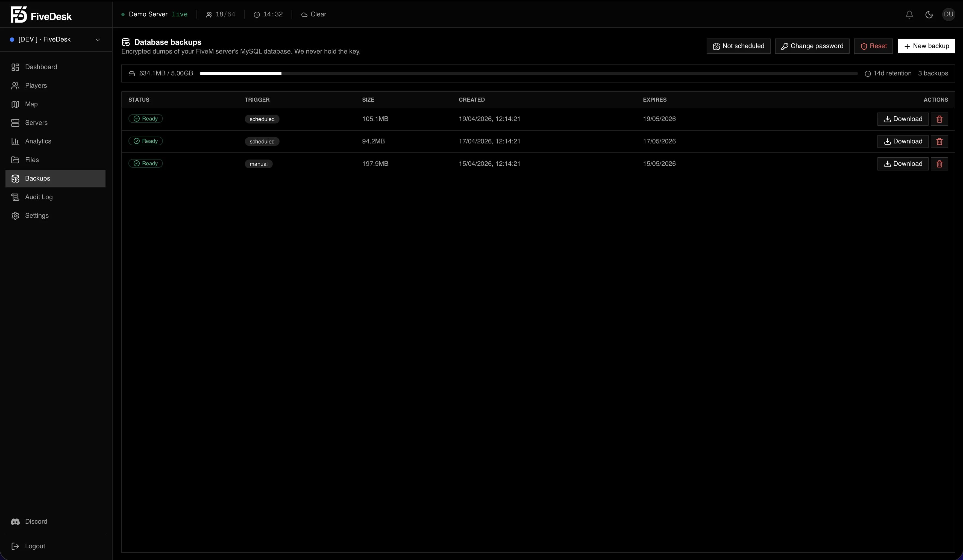
Task: Click the Files folder icon
Action: click(x=15, y=160)
